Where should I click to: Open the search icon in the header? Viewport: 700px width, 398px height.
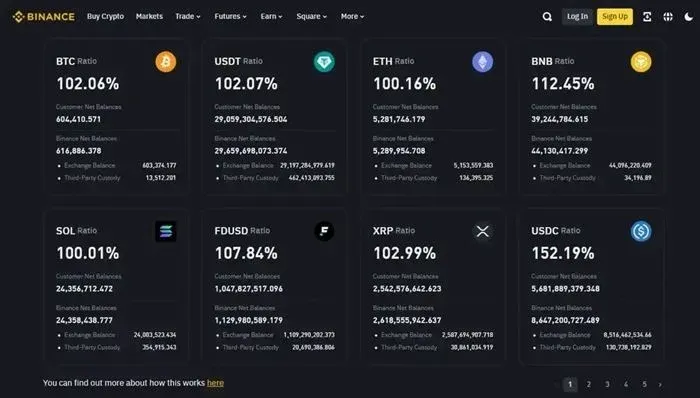547,17
